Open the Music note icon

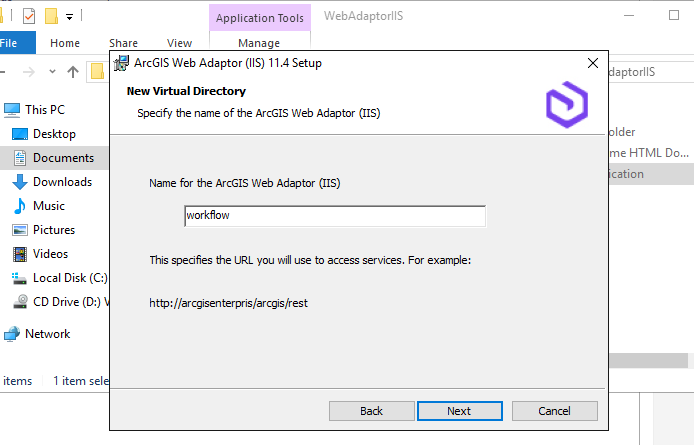pos(20,206)
